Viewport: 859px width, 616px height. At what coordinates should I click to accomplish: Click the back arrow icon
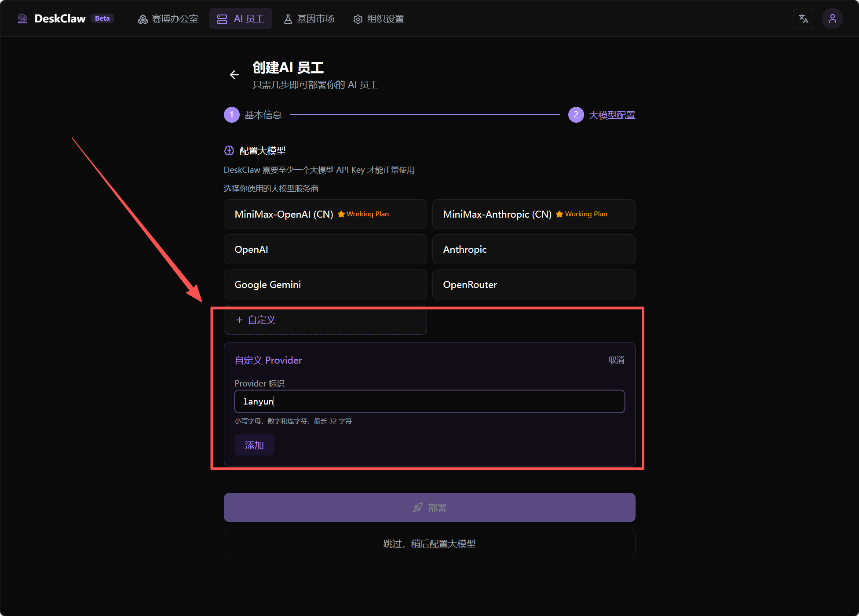[x=234, y=75]
